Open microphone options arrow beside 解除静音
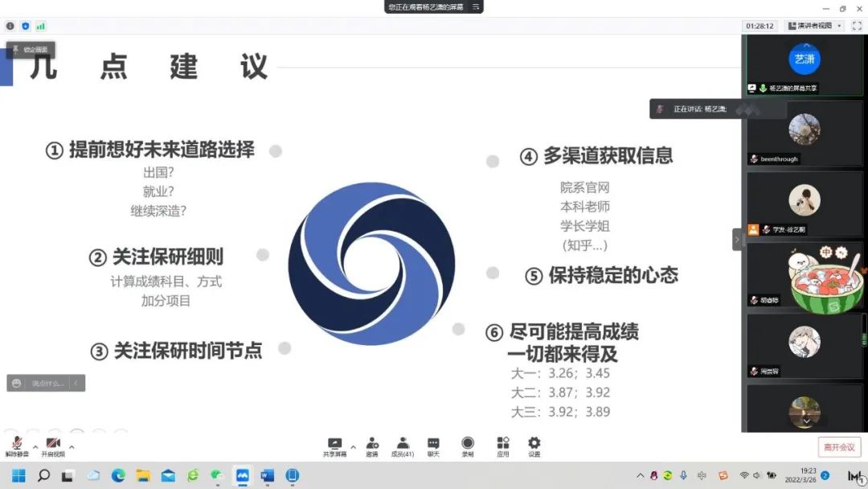 click(x=35, y=446)
